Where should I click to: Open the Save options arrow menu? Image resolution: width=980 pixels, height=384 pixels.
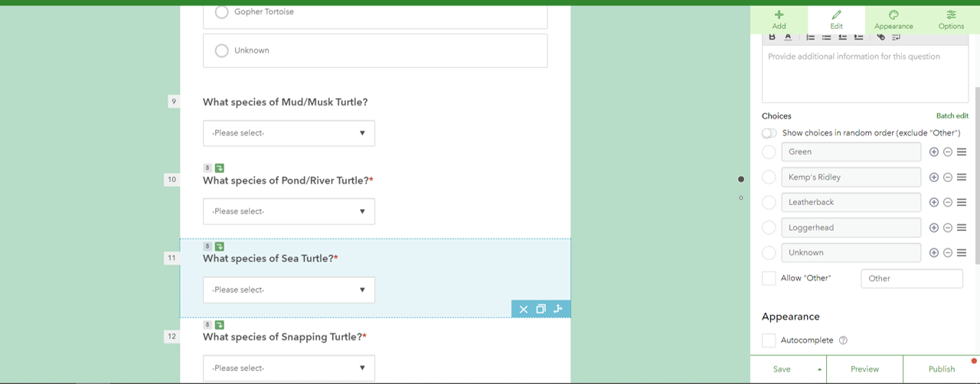(x=819, y=369)
